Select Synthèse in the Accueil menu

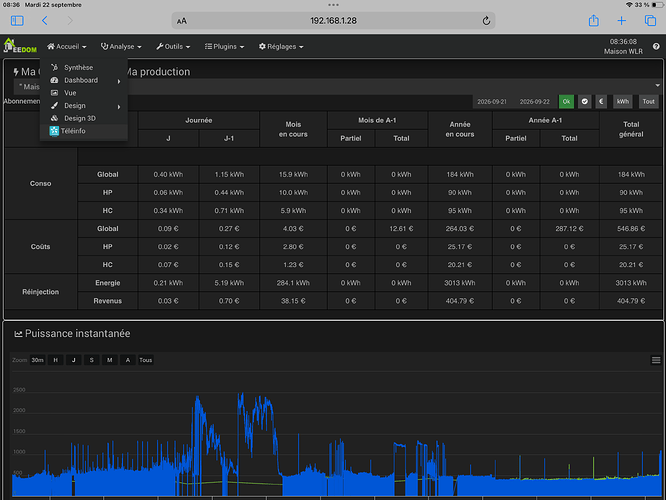coord(79,68)
